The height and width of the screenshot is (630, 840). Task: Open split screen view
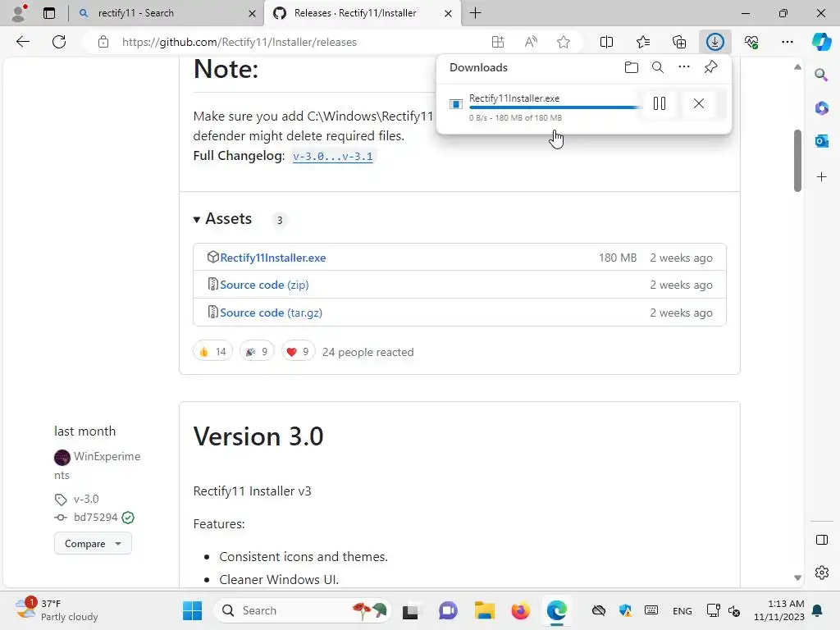click(x=606, y=42)
